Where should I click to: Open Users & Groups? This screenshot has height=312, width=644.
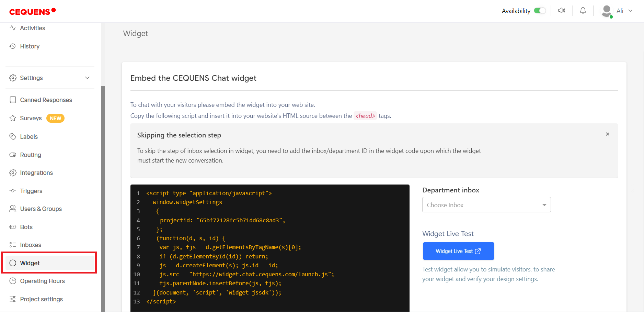tap(41, 209)
